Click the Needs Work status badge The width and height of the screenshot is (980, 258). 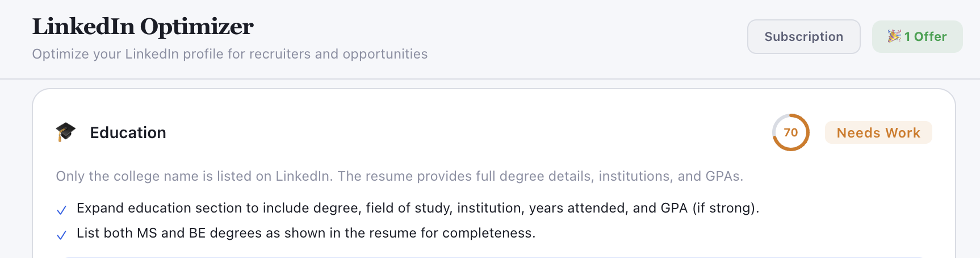[878, 133]
